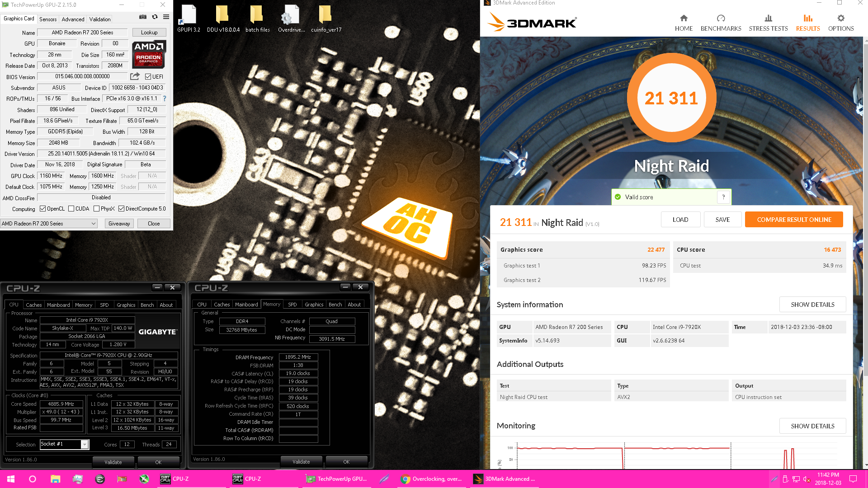Open the GPU selector dropdown in GPU-Z
The width and height of the screenshot is (868, 488).
[49, 224]
